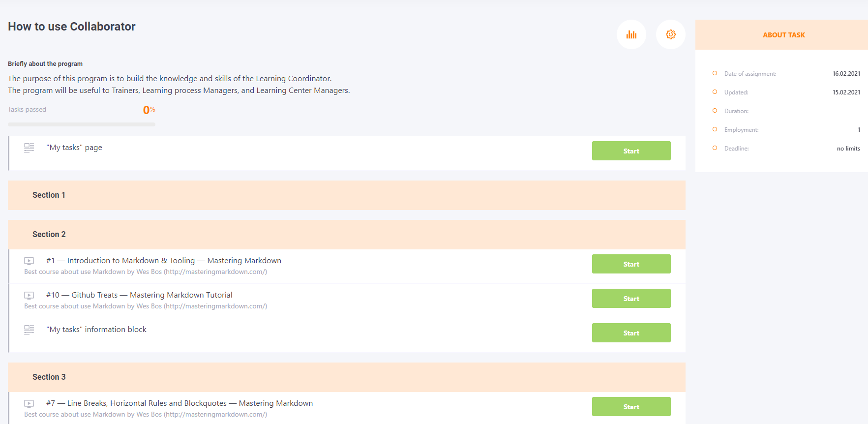Collapse the Section 3 header
The height and width of the screenshot is (424, 868).
pyautogui.click(x=347, y=377)
